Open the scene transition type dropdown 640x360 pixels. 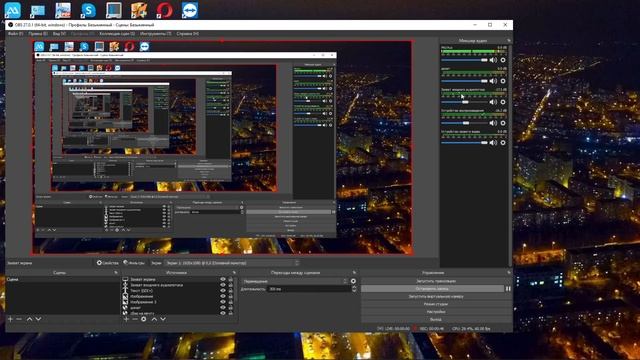click(x=295, y=281)
